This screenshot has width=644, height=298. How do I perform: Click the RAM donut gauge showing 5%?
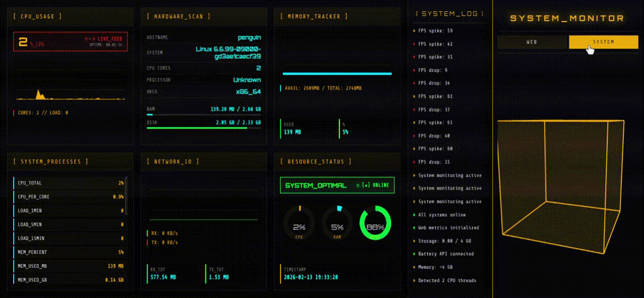337,226
